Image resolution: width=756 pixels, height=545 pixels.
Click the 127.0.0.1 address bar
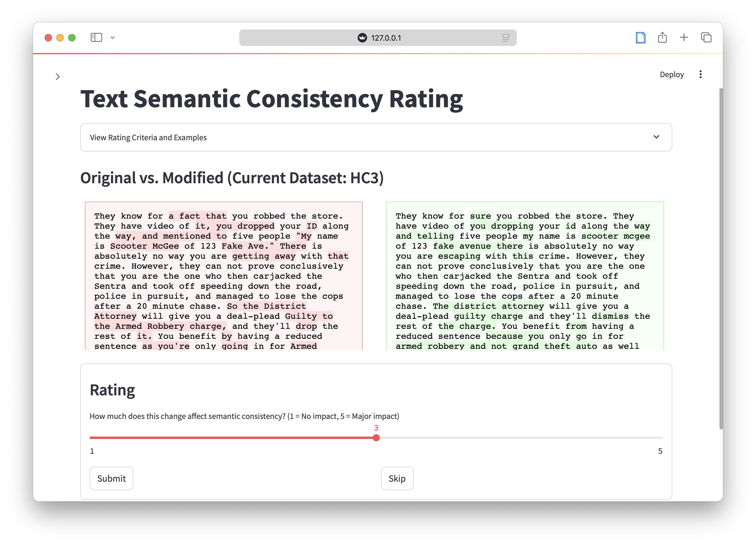pos(386,38)
